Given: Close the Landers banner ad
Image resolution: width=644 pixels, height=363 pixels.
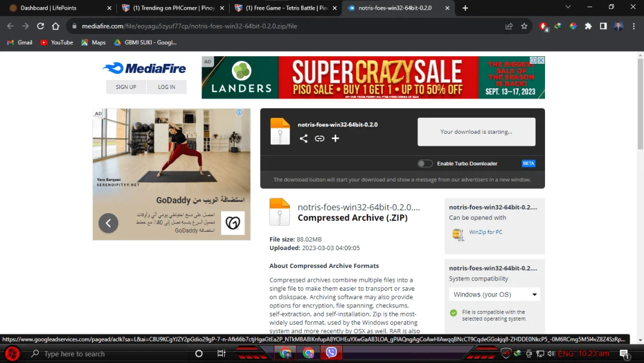Looking at the screenshot, I should point(541,60).
